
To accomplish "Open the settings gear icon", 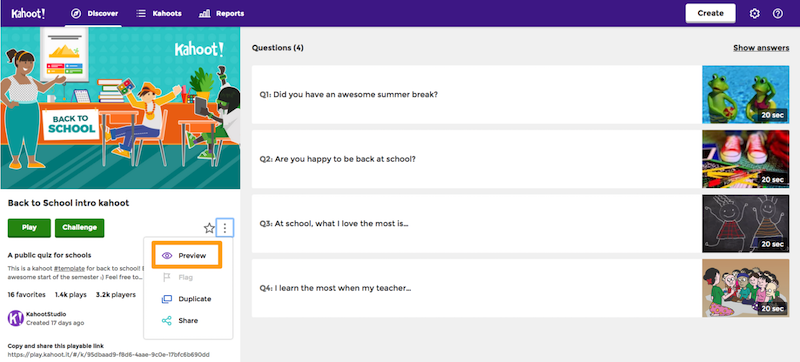I will tap(755, 14).
